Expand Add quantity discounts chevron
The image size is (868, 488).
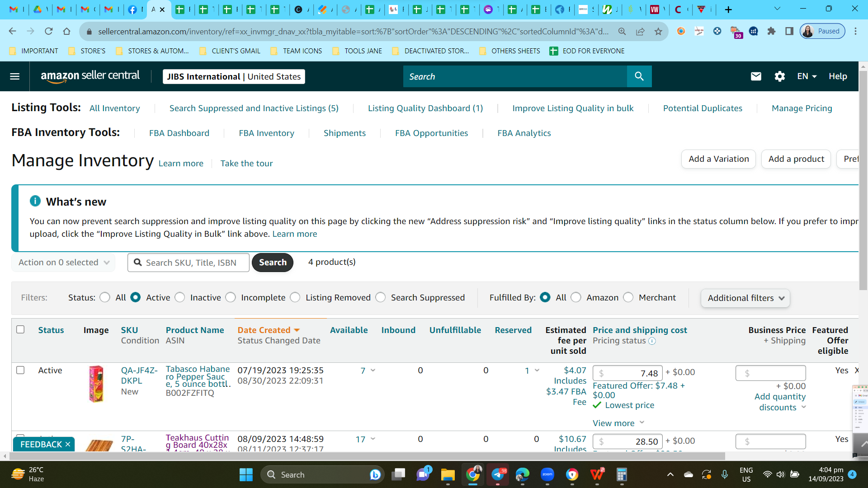pyautogui.click(x=804, y=407)
